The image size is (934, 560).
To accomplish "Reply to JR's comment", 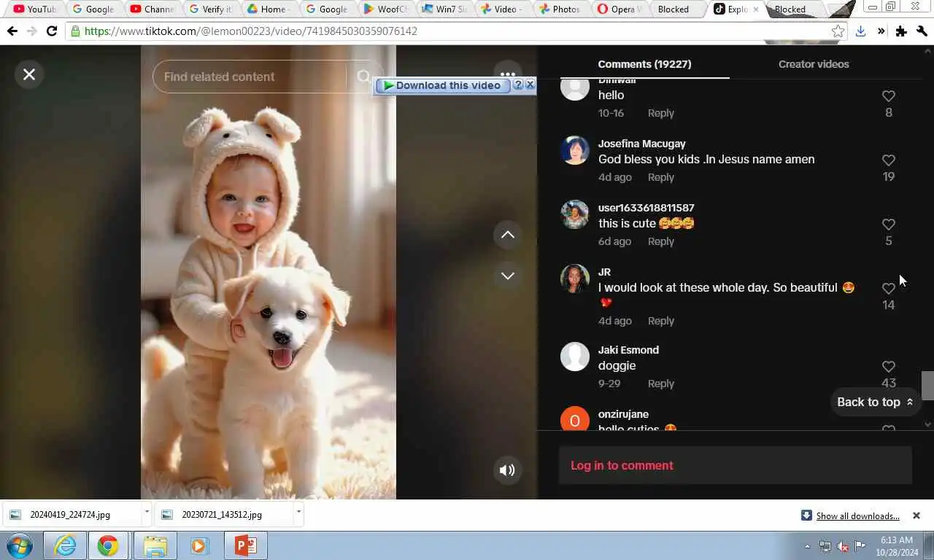I will coord(661,321).
